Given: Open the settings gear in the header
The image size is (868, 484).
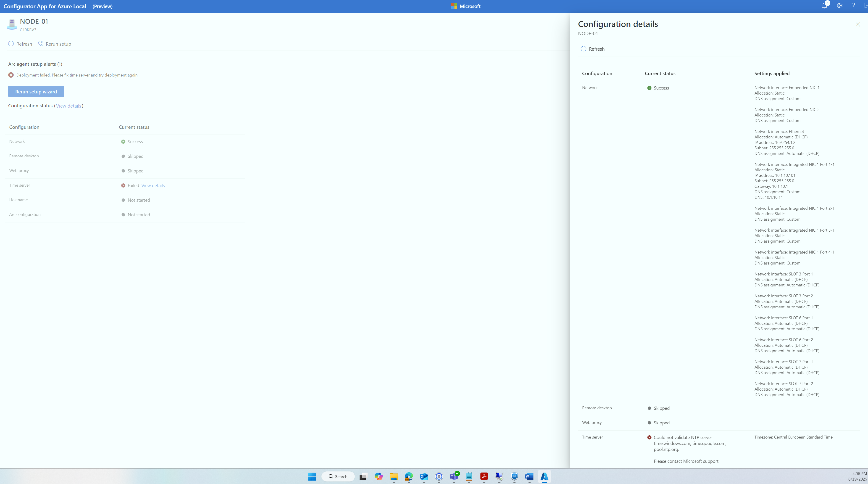Looking at the screenshot, I should click(x=840, y=6).
